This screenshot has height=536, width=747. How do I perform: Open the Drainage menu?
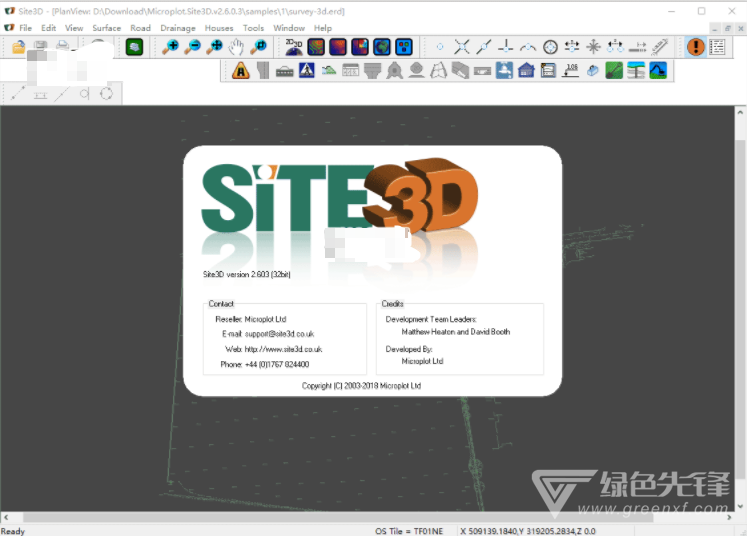click(178, 28)
